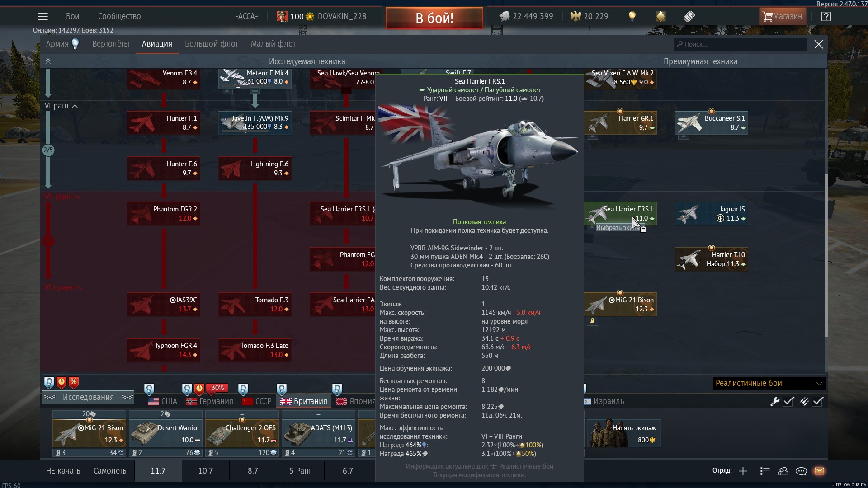This screenshot has height=488, width=868.
Task: Collapse the tree with top-left double chevron
Action: [48, 61]
